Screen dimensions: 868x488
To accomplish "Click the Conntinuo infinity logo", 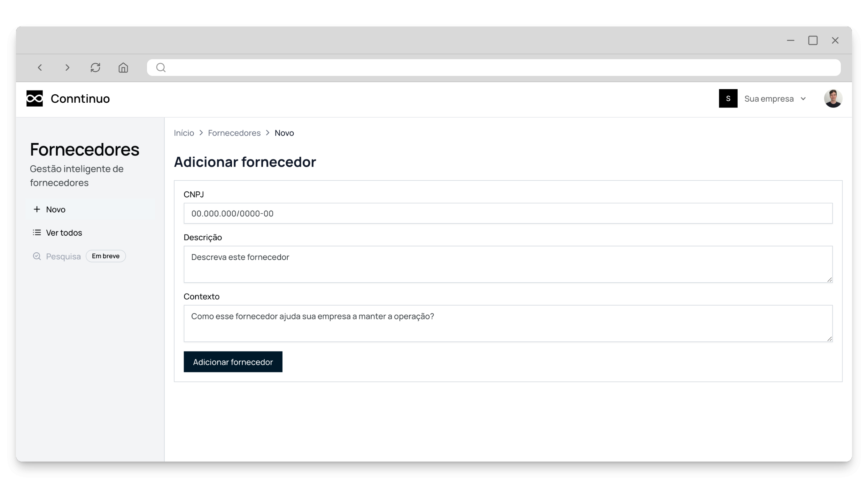I will pyautogui.click(x=34, y=99).
